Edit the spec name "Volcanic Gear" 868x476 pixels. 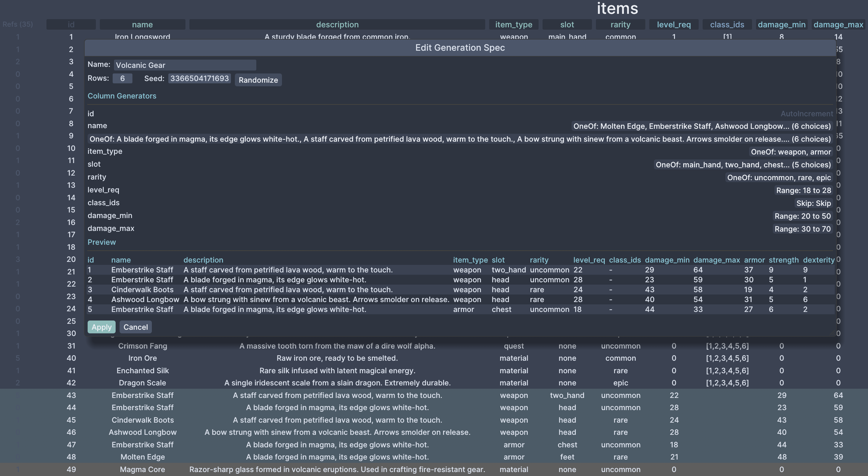click(x=185, y=65)
